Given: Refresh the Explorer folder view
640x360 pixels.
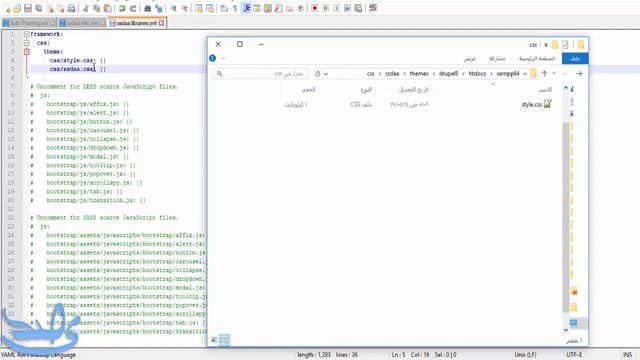Looking at the screenshot, I should 318,74.
